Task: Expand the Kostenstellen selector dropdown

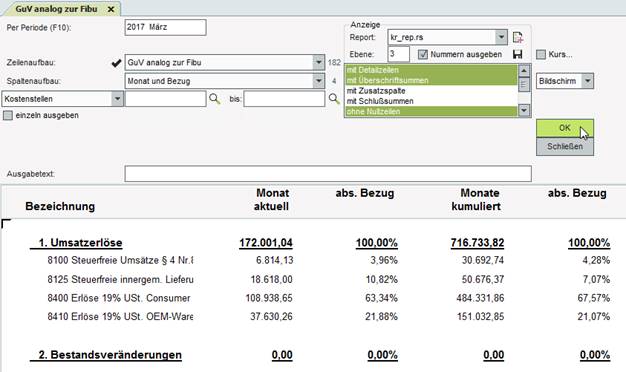Action: 117,99
